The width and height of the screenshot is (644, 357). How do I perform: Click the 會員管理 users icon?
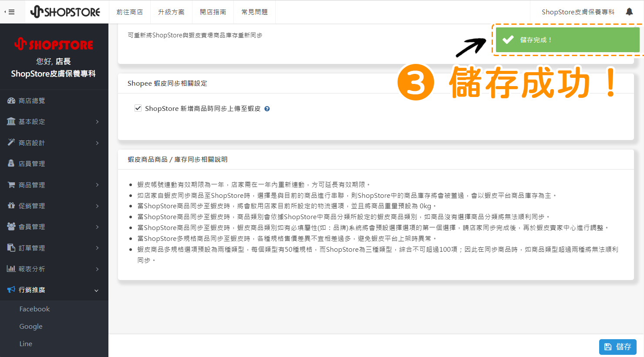pyautogui.click(x=11, y=227)
